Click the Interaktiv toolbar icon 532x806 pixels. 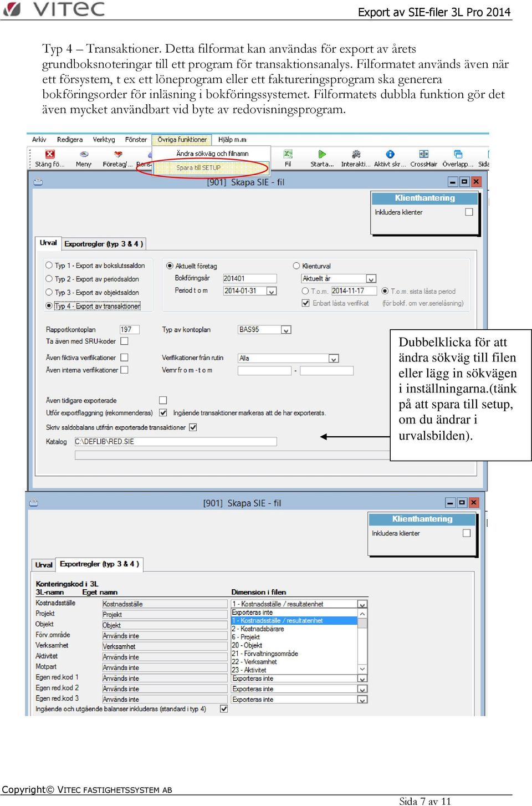(x=356, y=154)
